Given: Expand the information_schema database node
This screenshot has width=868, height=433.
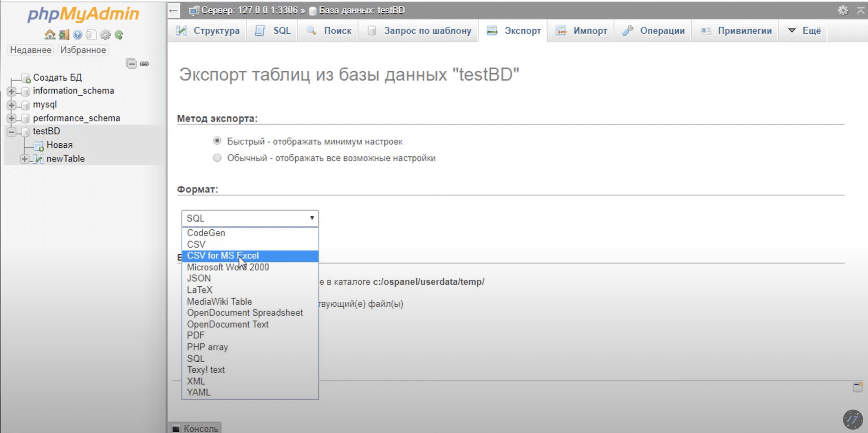Looking at the screenshot, I should (x=12, y=91).
